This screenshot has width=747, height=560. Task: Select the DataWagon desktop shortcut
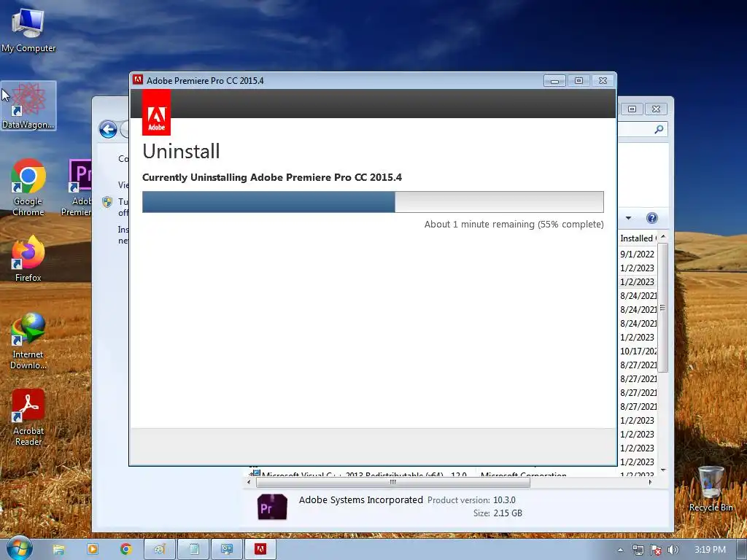[x=28, y=106]
